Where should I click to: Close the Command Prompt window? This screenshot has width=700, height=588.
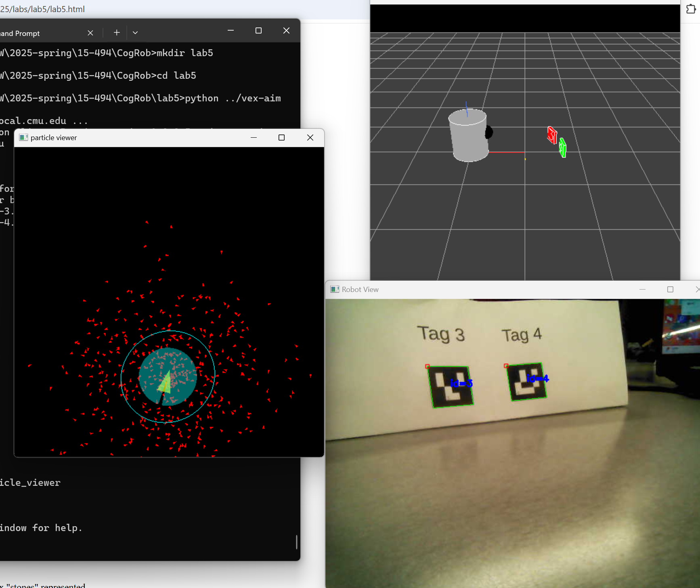tap(286, 31)
